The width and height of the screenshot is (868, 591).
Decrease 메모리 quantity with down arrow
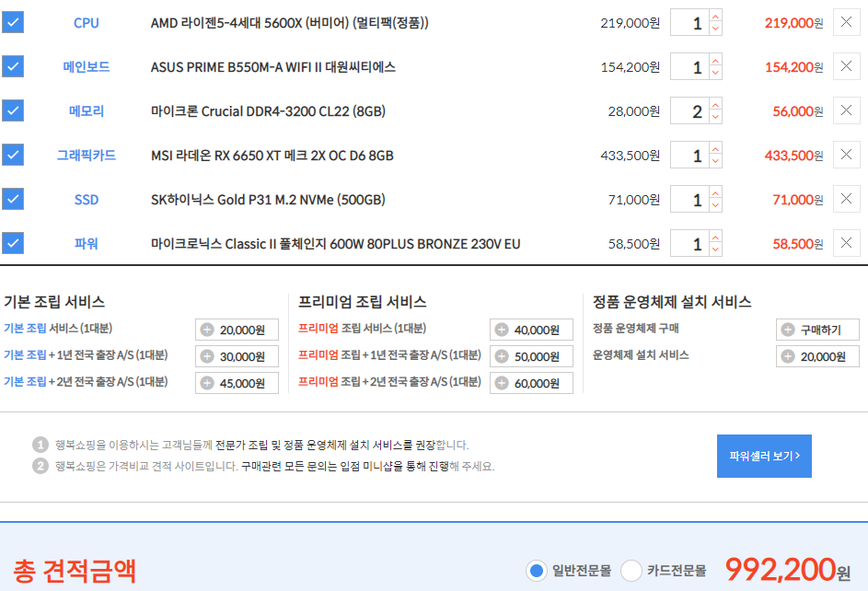pos(716,117)
